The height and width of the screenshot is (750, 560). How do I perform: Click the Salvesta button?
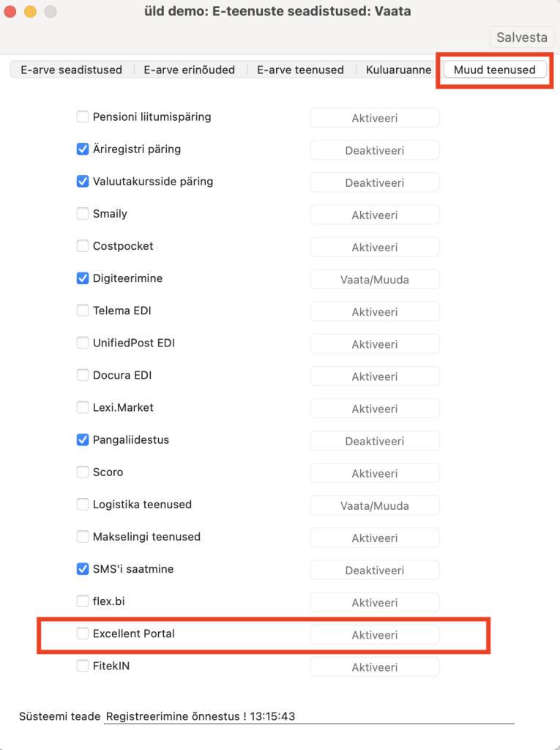coord(521,37)
